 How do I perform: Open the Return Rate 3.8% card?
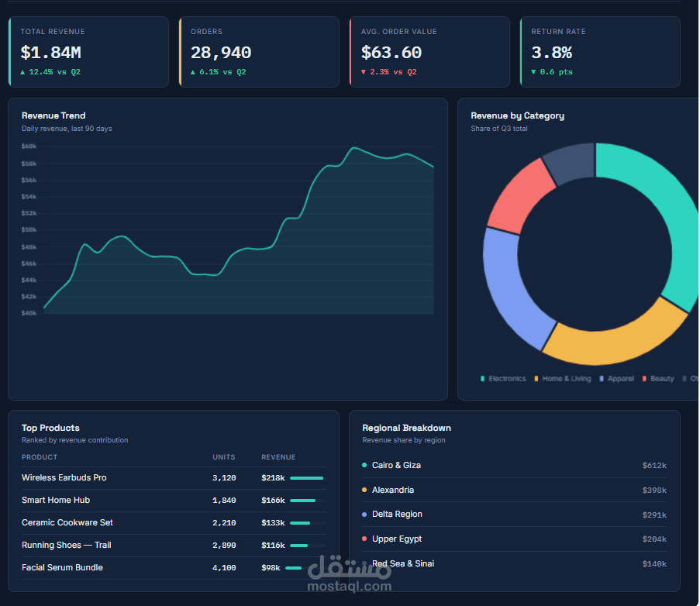[x=600, y=52]
